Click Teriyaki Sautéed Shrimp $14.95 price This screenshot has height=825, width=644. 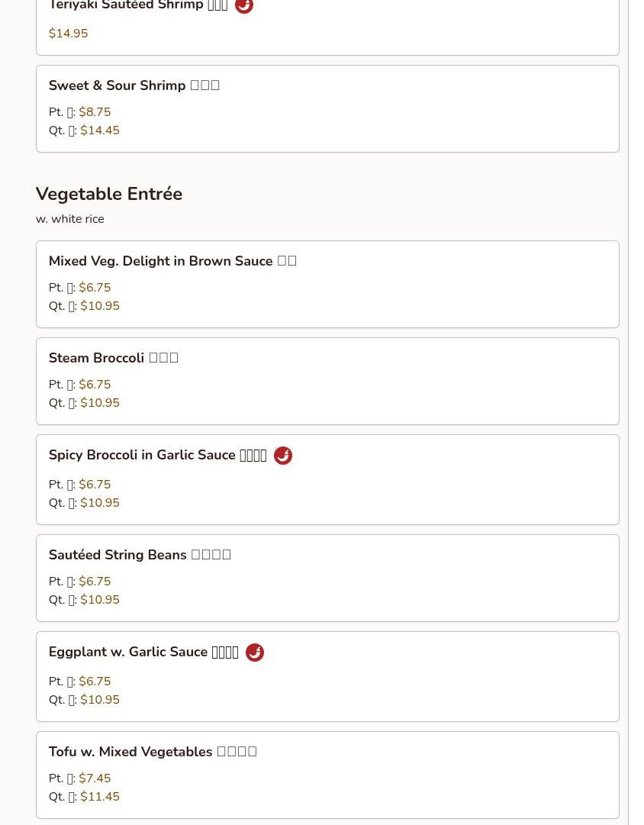[x=68, y=34]
